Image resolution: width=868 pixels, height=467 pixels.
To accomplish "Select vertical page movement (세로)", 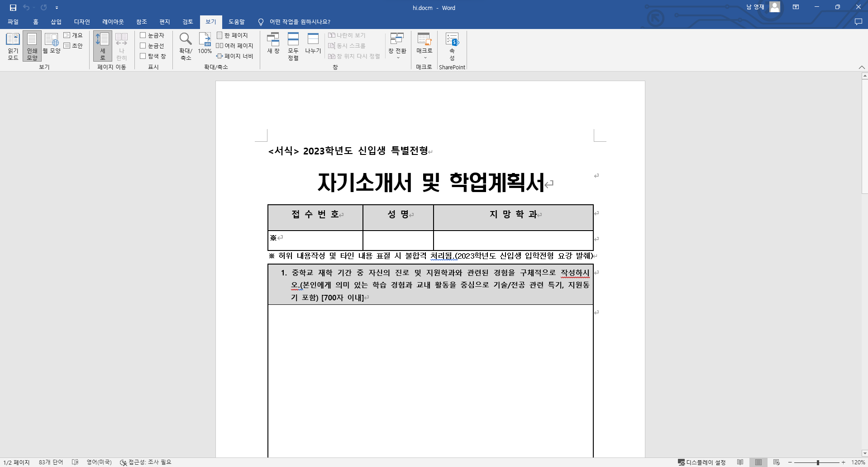I will click(x=103, y=46).
